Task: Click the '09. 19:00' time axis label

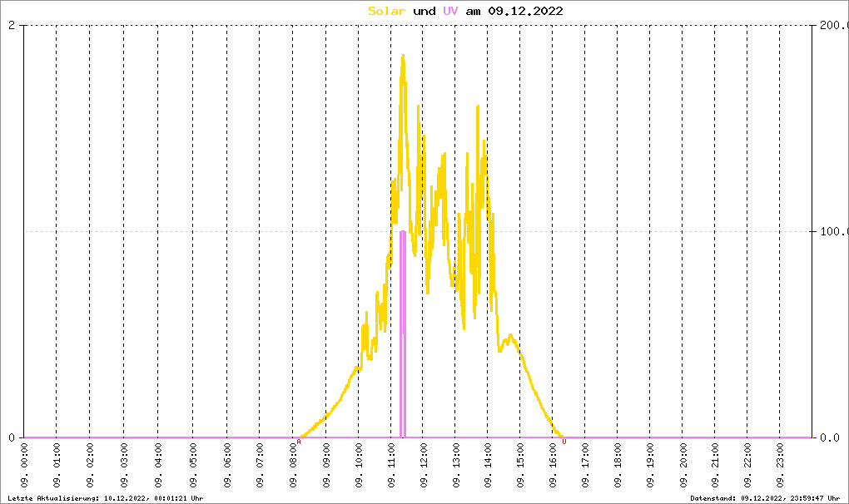Action: tap(650, 465)
